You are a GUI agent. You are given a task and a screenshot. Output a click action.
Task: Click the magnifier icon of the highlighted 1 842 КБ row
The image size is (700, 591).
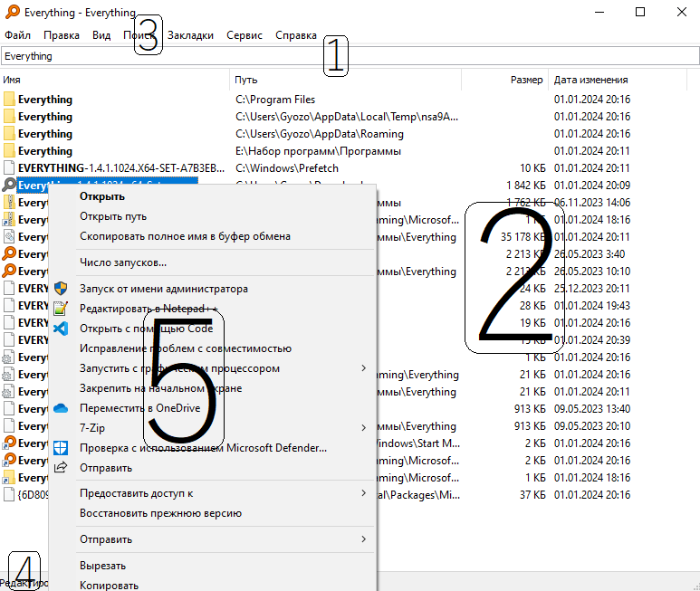tap(9, 185)
